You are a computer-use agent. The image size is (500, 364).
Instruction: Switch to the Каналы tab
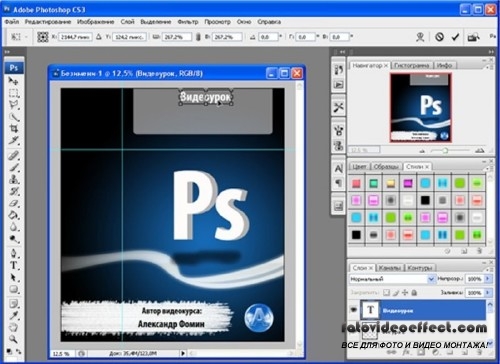point(390,268)
